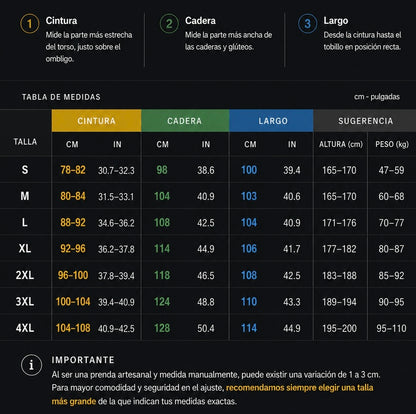Click the Importante info circle icon
The width and height of the screenshot is (416, 414).
coord(31,365)
